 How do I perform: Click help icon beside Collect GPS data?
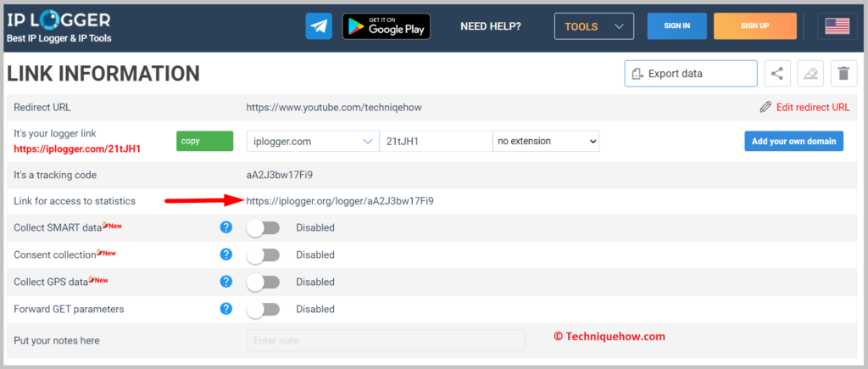pos(226,282)
